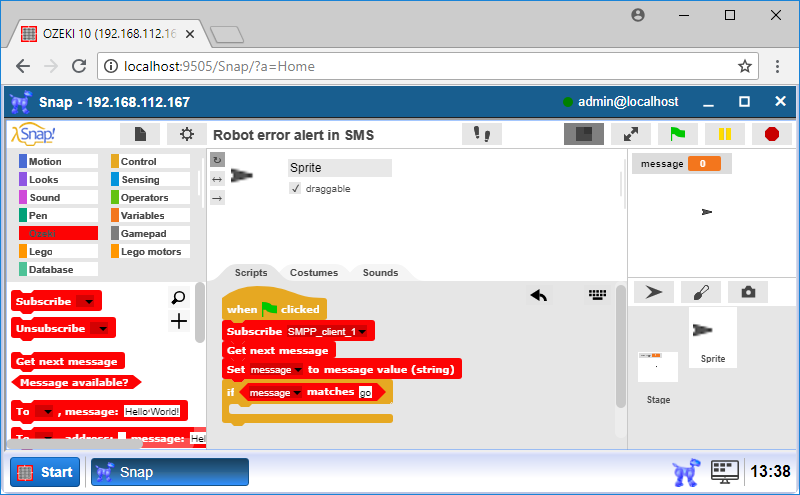Search blocks with the magnifier icon
The width and height of the screenshot is (800, 495).
point(179,297)
